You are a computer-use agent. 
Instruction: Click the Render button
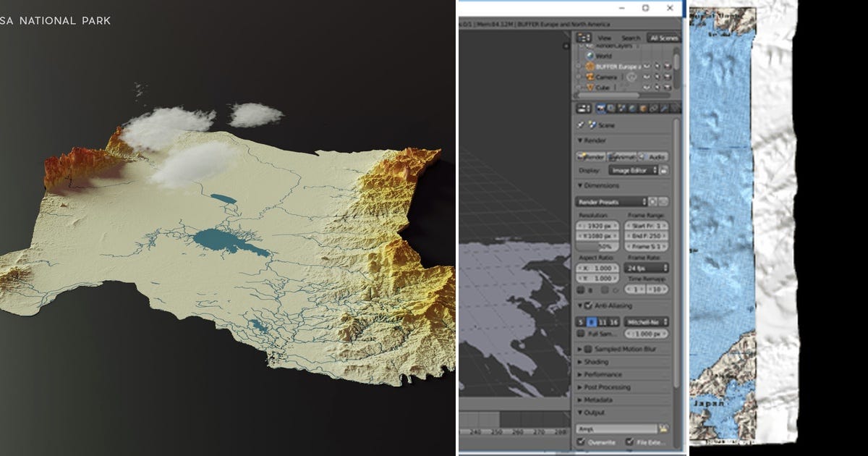point(591,156)
